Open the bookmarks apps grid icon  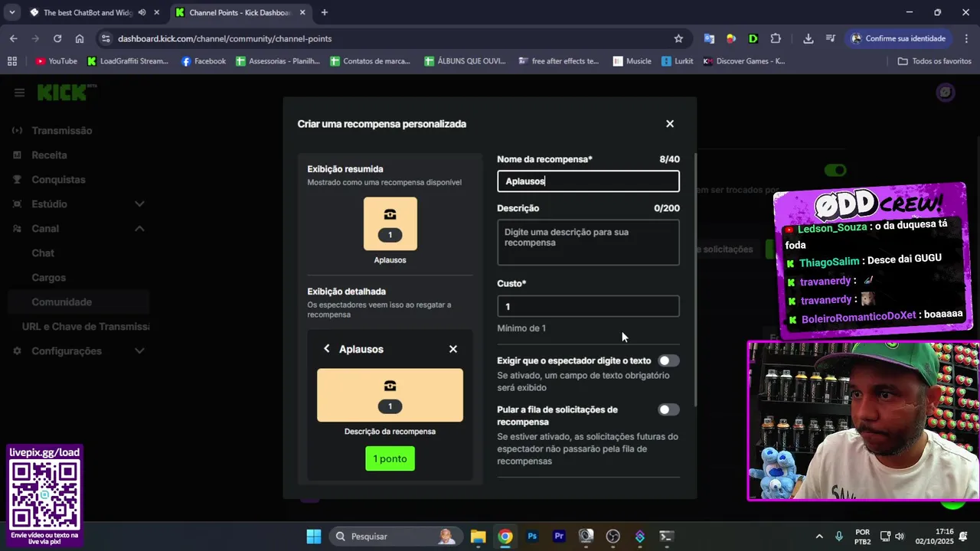click(x=11, y=61)
